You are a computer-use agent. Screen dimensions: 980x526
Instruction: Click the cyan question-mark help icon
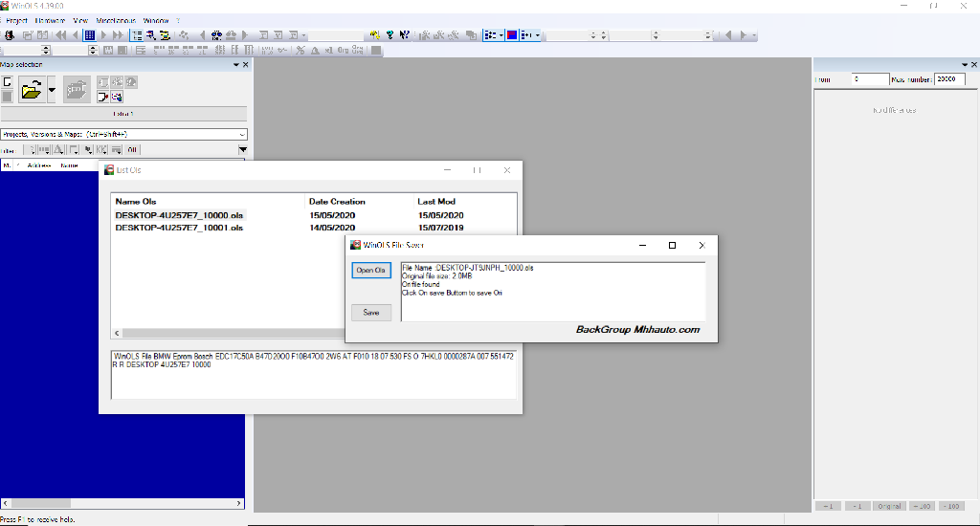[390, 35]
